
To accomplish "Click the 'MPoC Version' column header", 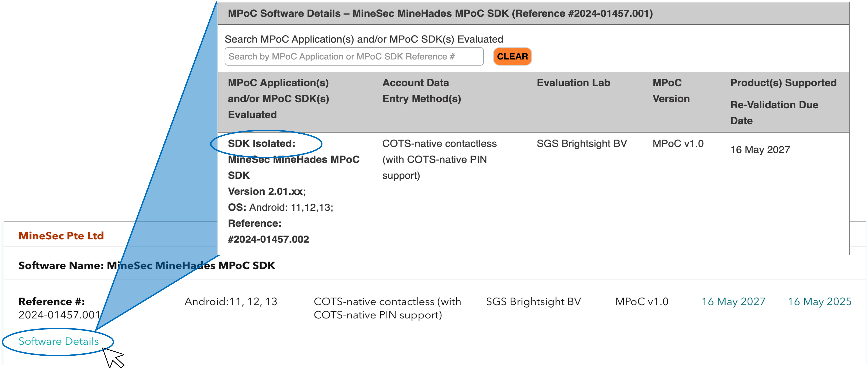I will point(671,91).
